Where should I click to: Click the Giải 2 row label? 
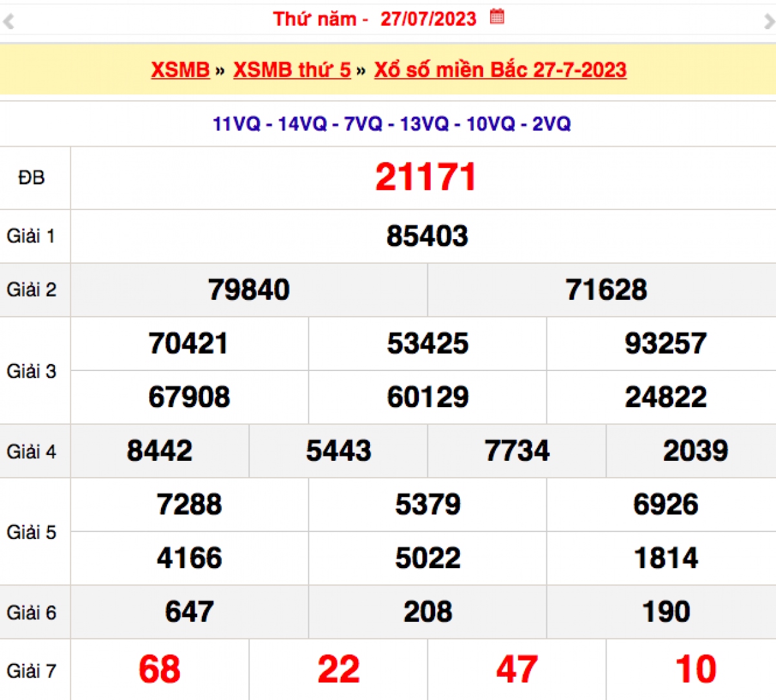click(31, 290)
